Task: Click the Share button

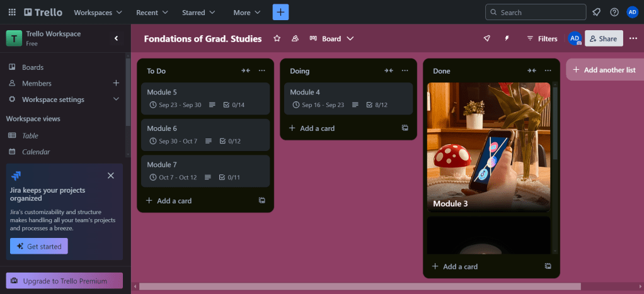Action: tap(604, 38)
